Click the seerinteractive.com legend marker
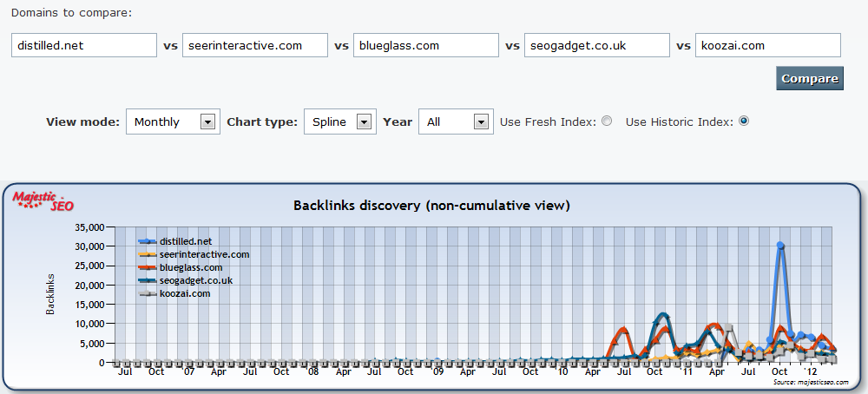Screen dimensions: 868x394 (x=148, y=254)
